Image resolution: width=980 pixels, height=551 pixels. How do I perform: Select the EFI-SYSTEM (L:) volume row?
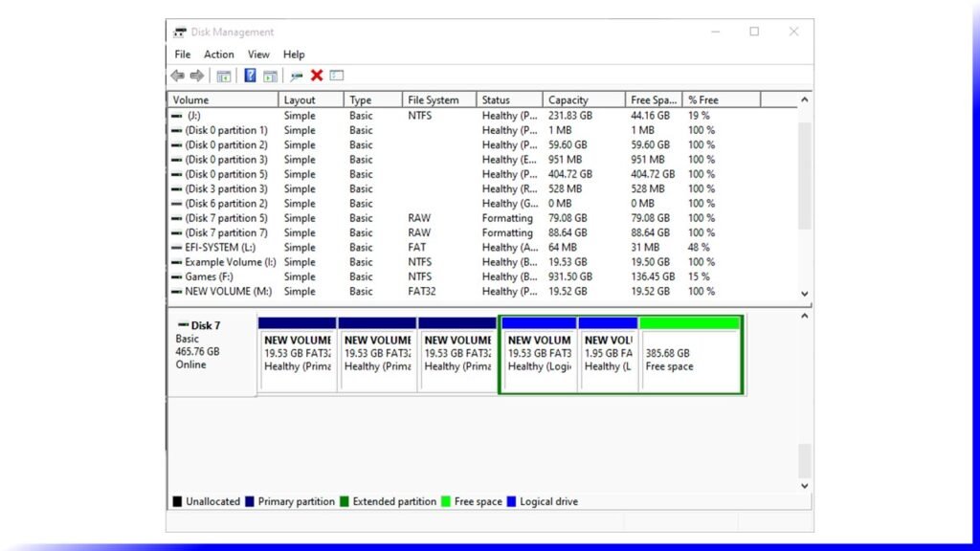(x=216, y=247)
